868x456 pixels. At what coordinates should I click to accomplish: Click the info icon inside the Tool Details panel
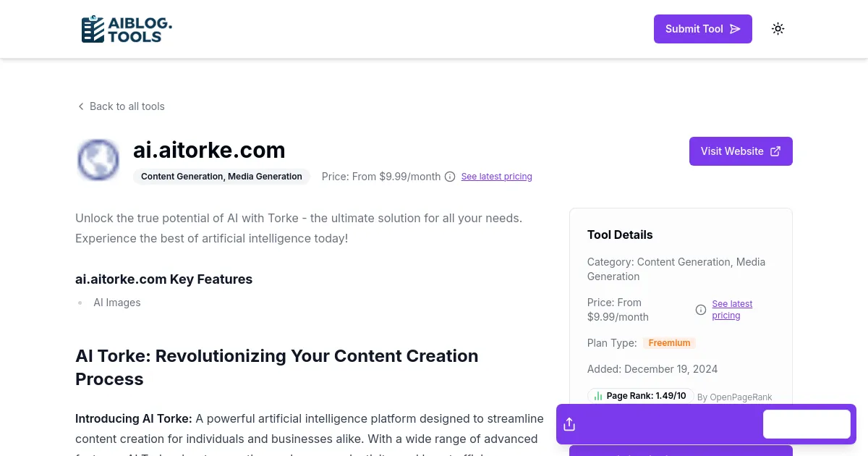tap(700, 309)
